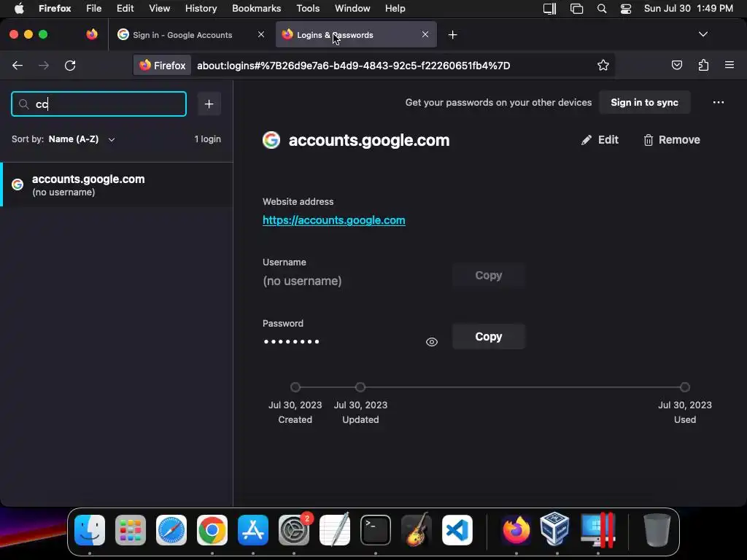
Task: Open the File menu
Action: [93, 8]
